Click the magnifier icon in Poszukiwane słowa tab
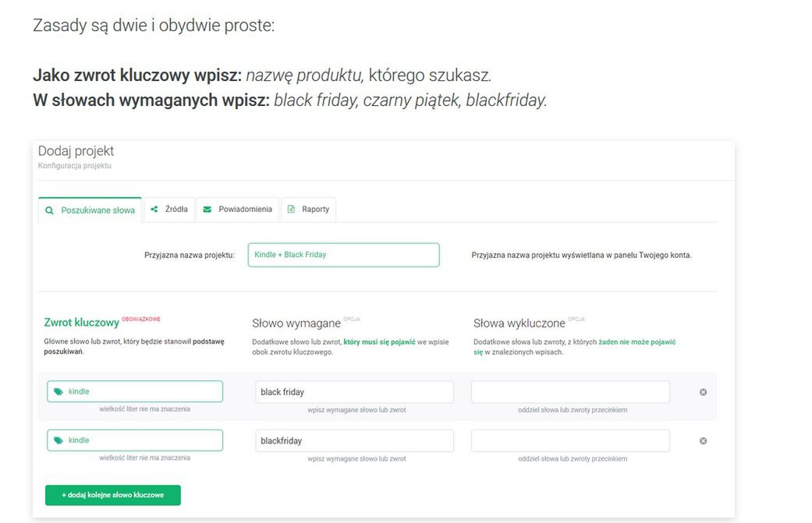Viewport: 812px width, 523px height. click(49, 210)
